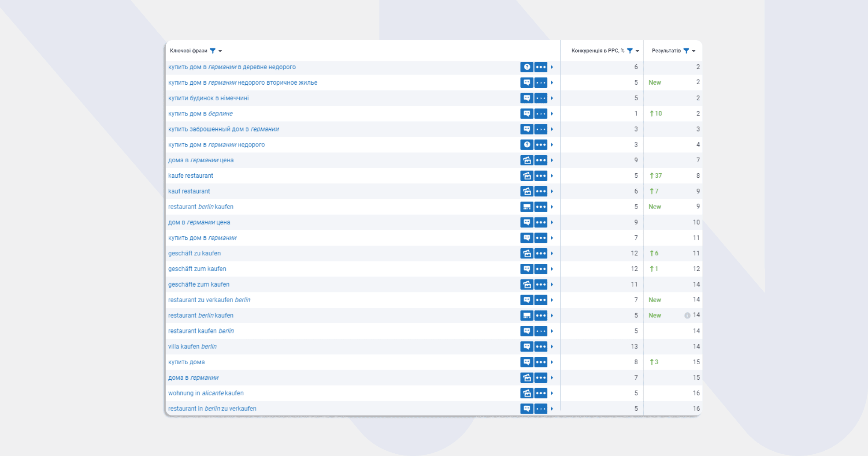868x456 pixels.
Task: Expand arrow for 'villa kaufen berlin' row
Action: click(552, 347)
